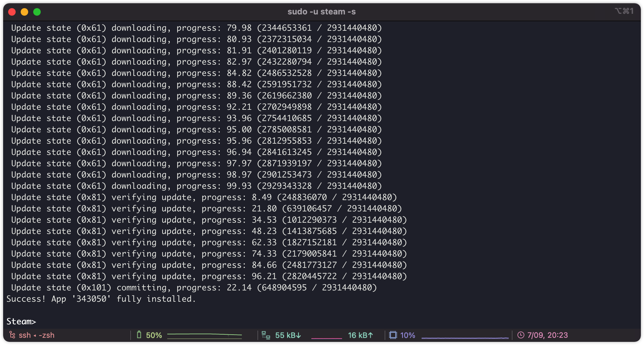Click the yellow minimize window button
This screenshot has height=345, width=644.
point(24,12)
